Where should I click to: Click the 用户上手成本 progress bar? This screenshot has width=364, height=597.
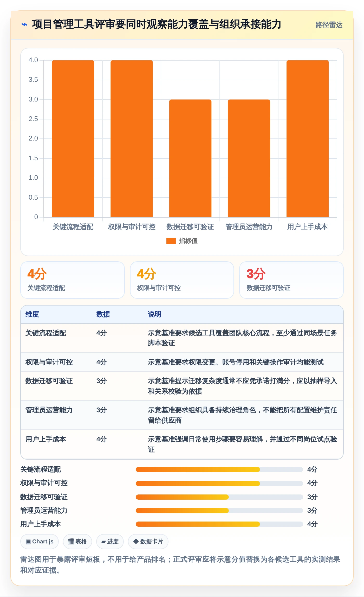point(219,524)
